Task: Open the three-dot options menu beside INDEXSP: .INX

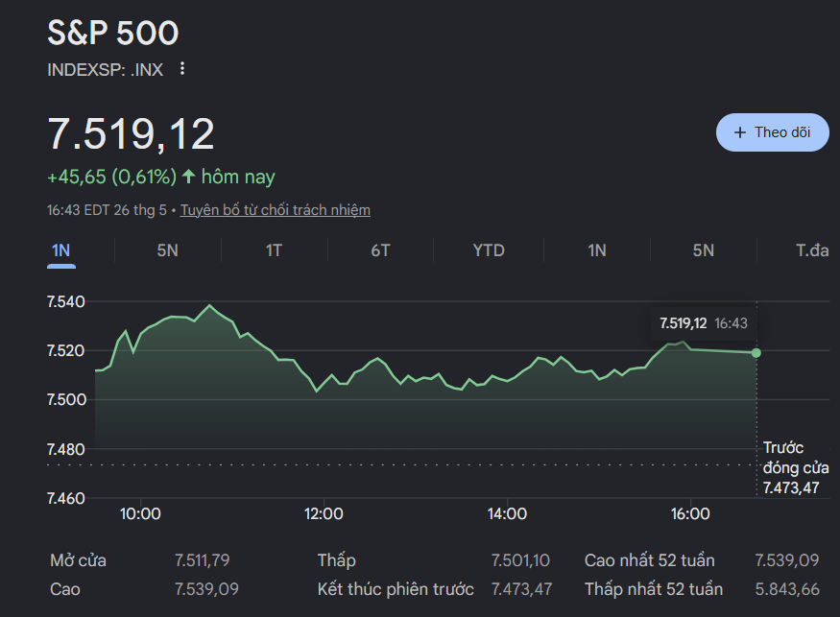Action: point(182,68)
